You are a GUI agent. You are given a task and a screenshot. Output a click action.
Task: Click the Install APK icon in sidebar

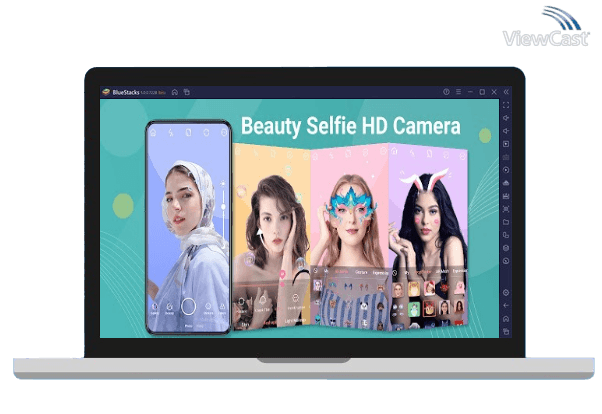coord(506,183)
